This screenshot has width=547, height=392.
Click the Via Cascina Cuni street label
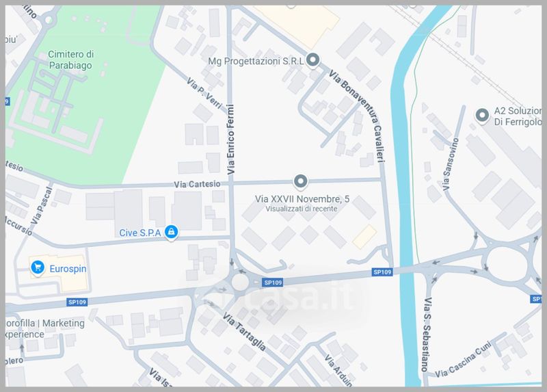click(x=463, y=360)
